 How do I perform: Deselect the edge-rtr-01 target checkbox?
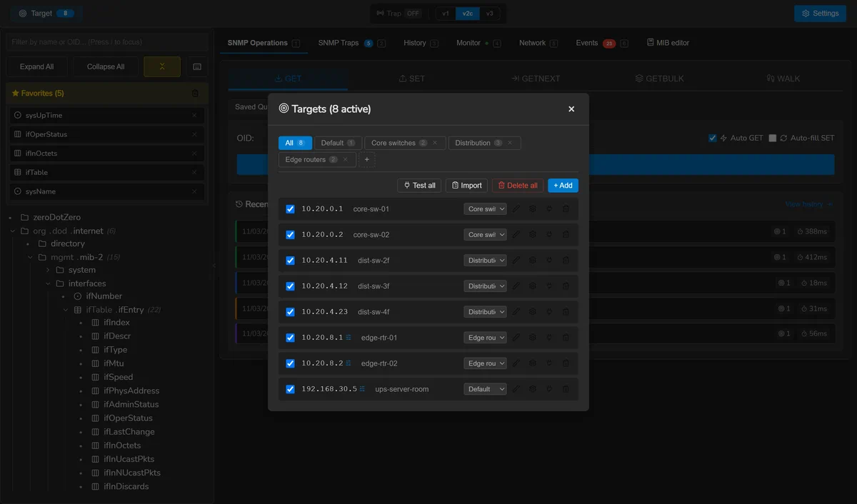(x=290, y=338)
